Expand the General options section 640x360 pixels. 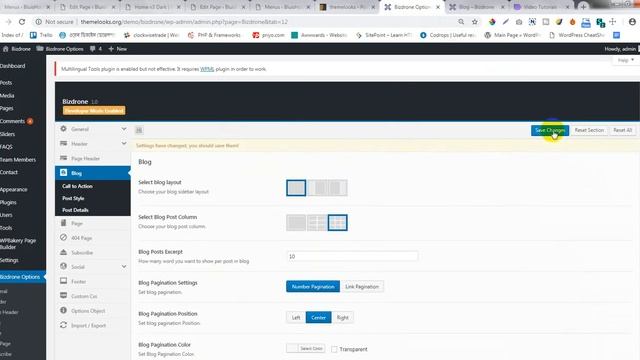coord(124,129)
